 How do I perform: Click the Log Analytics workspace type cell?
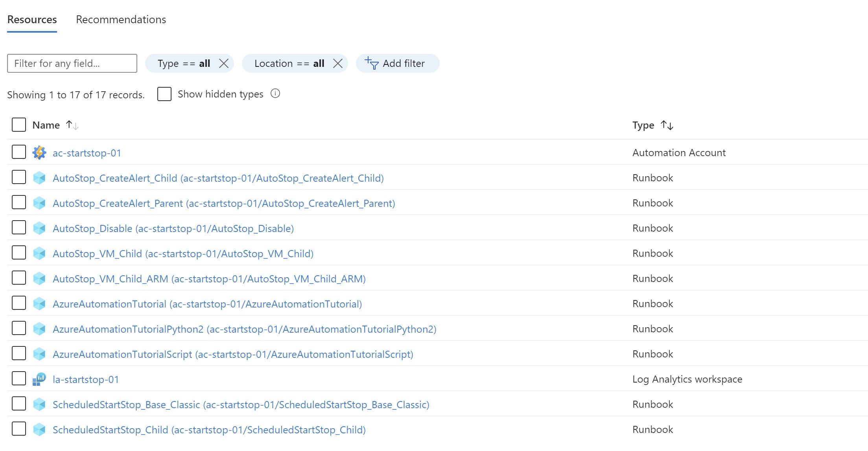pos(687,379)
